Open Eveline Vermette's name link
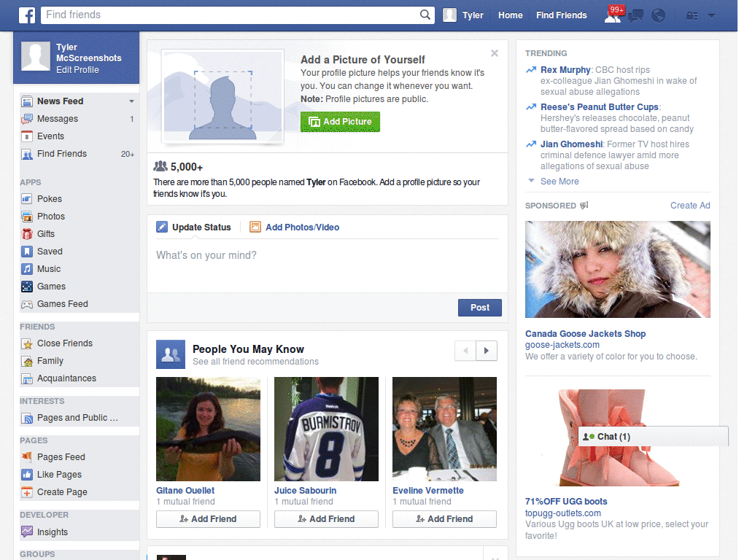This screenshot has height=560, width=747. [x=427, y=491]
